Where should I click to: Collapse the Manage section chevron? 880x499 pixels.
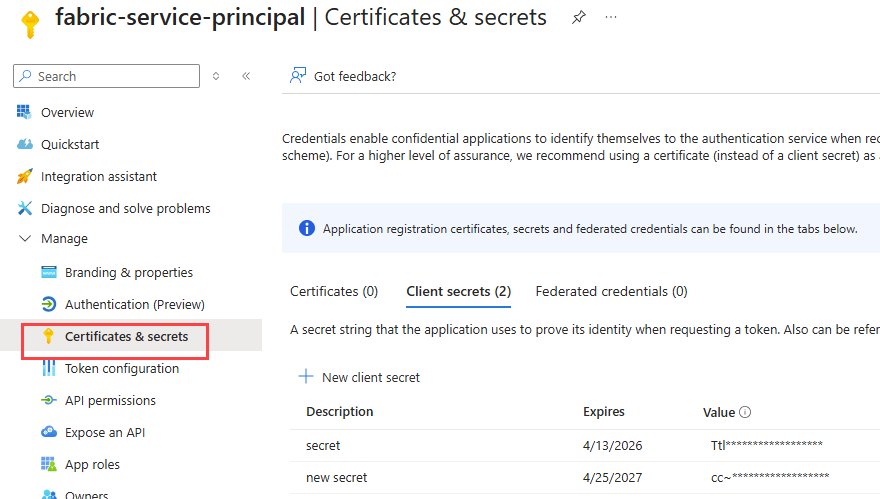(25, 239)
